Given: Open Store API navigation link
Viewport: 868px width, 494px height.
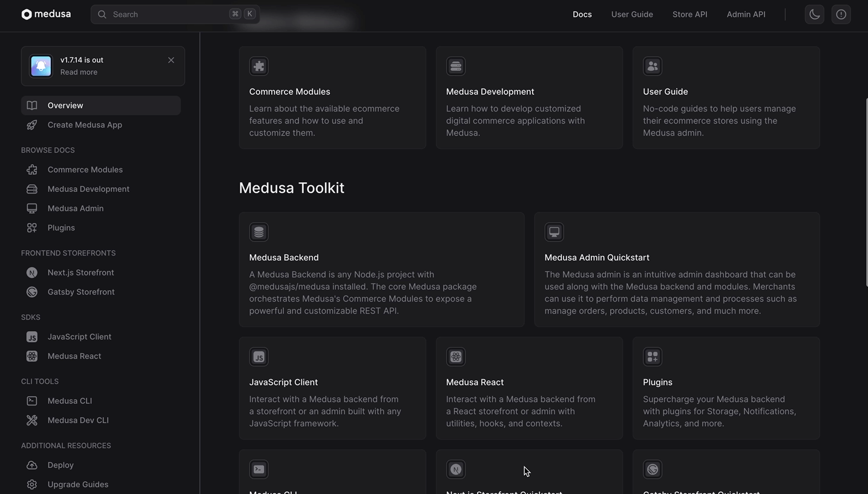Looking at the screenshot, I should 690,14.
